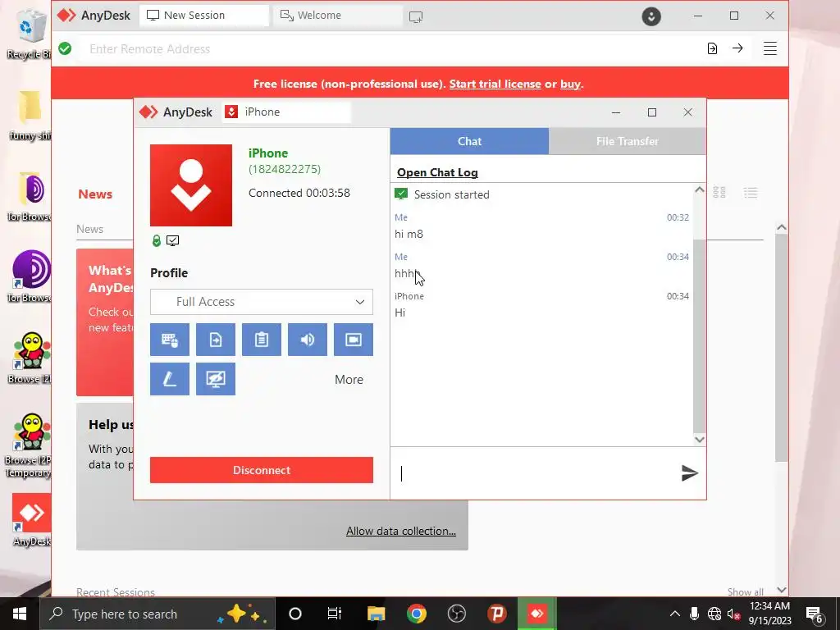The image size is (840, 630).
Task: Open the taskbar clock and date
Action: [769, 614]
